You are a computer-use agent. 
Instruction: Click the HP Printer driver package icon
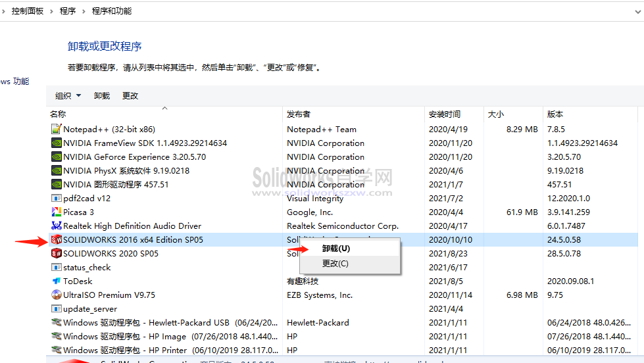point(57,351)
